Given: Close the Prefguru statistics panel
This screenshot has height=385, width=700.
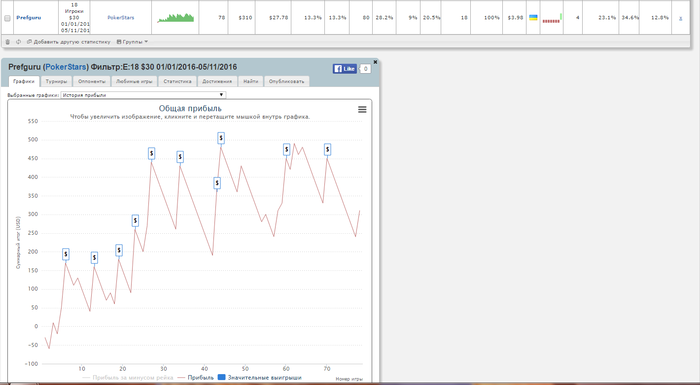Looking at the screenshot, I should pos(375,62).
